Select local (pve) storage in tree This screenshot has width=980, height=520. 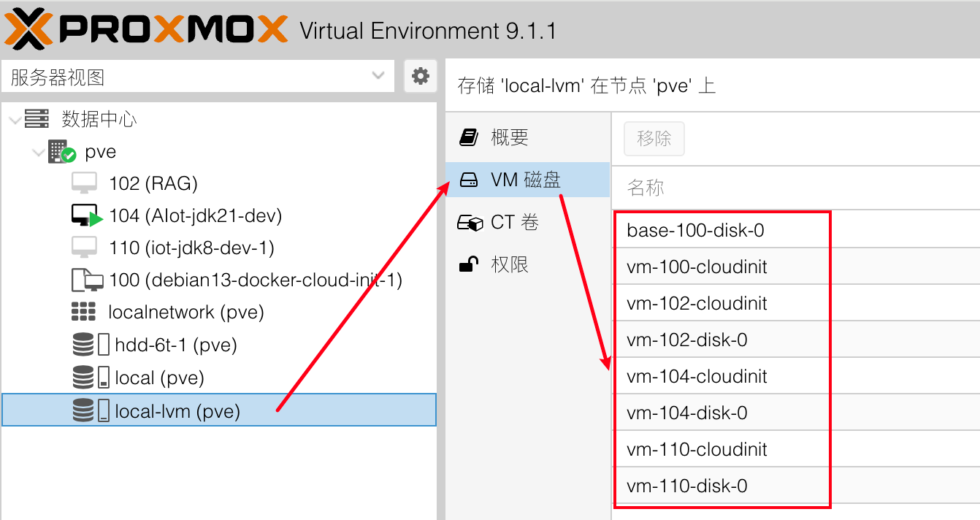[x=159, y=378]
